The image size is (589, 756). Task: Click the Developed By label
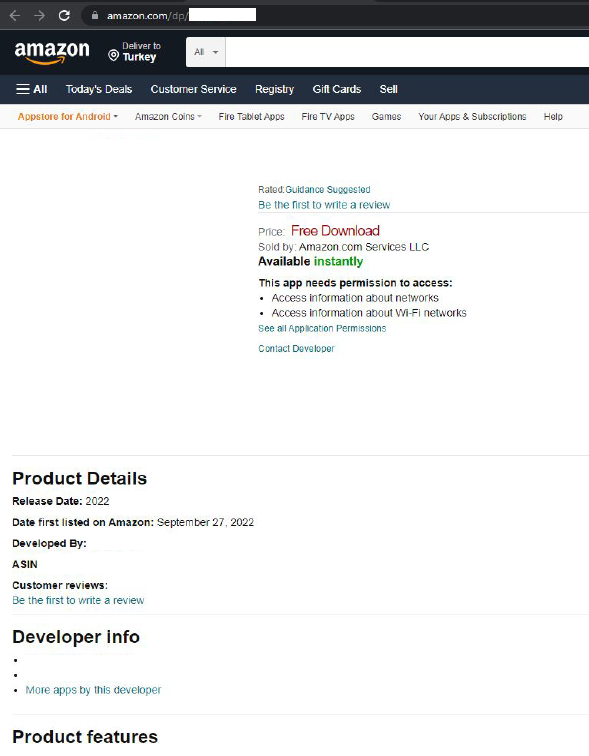click(49, 543)
